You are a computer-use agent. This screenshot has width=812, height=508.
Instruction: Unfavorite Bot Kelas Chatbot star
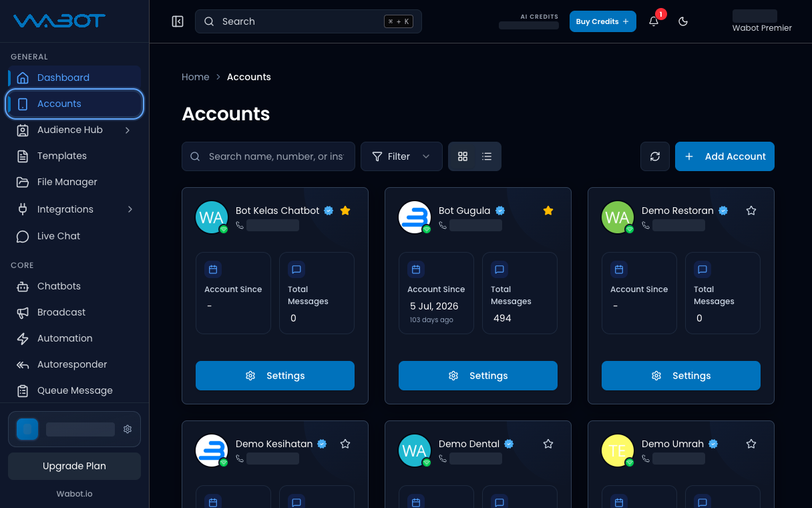345,211
